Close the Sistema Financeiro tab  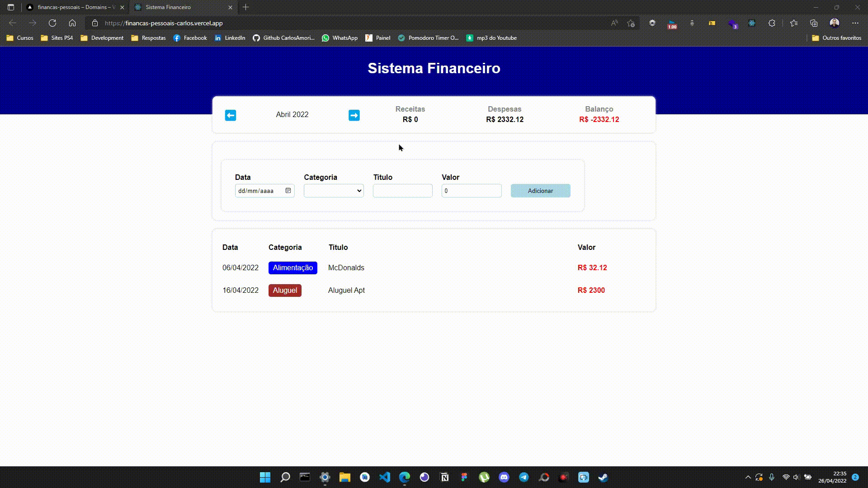point(230,7)
